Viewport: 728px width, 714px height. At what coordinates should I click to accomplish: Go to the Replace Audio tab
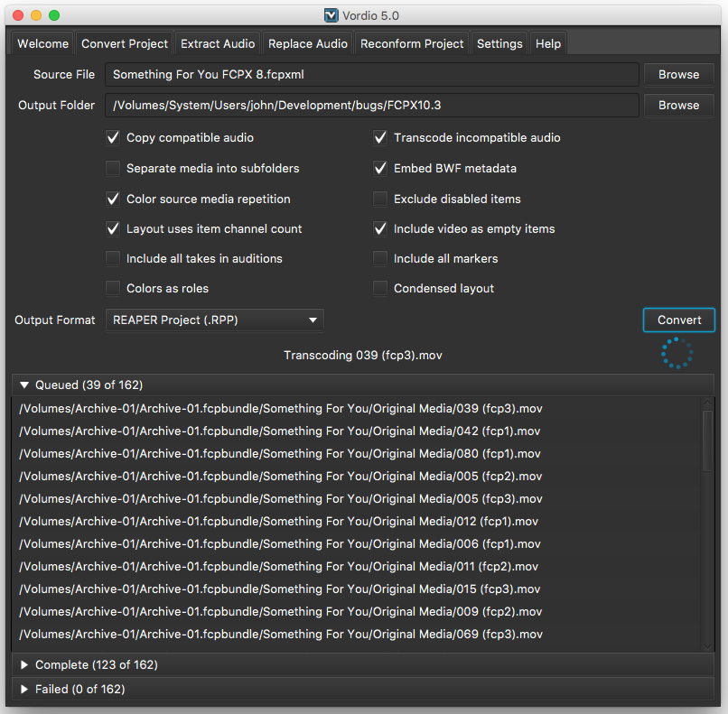pos(308,43)
